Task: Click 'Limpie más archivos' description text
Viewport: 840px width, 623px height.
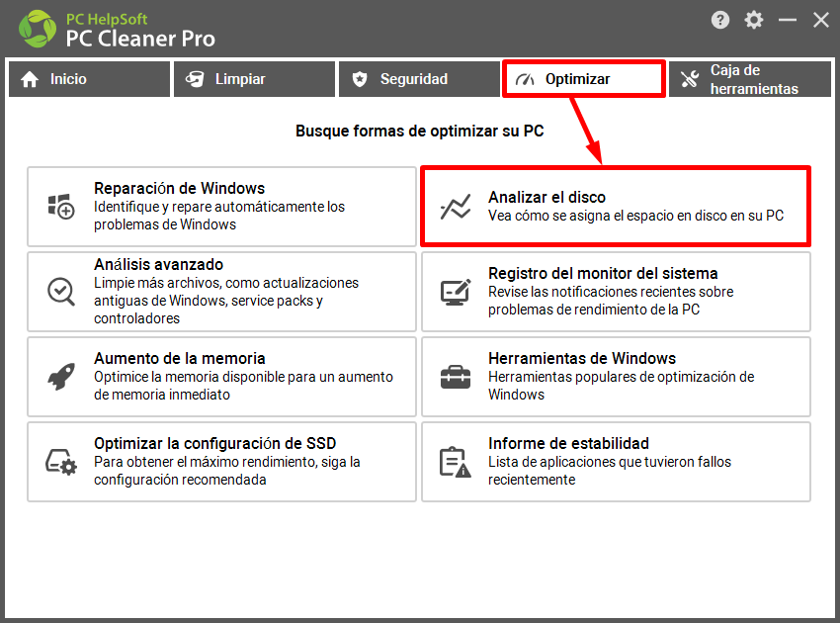Action: (x=226, y=301)
